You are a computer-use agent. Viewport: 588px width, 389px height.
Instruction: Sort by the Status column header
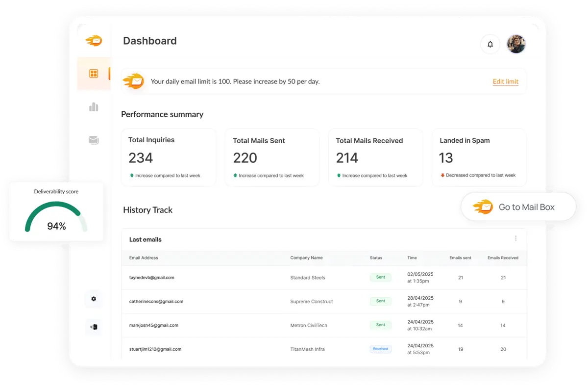coord(376,258)
